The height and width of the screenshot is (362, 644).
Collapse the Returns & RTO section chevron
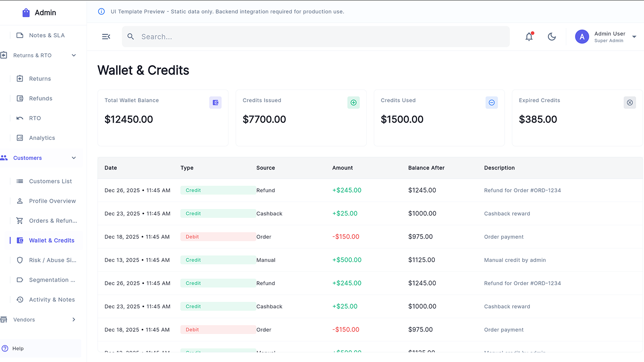coord(74,55)
